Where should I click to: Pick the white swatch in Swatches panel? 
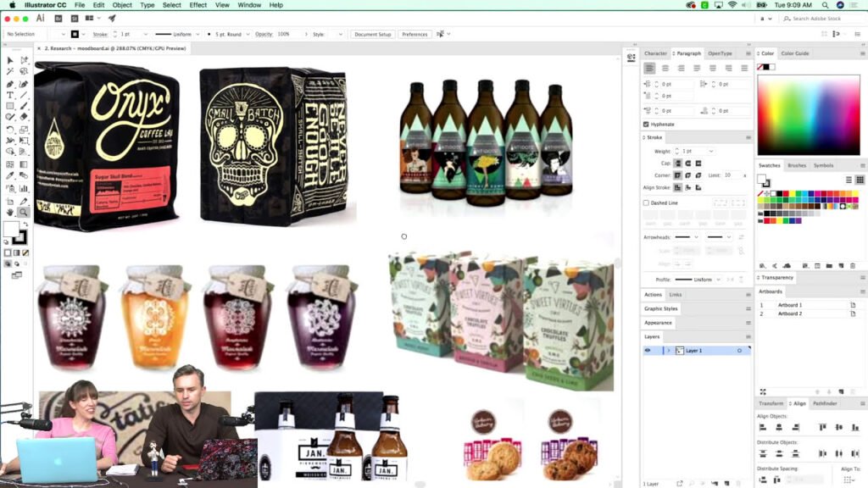point(773,194)
